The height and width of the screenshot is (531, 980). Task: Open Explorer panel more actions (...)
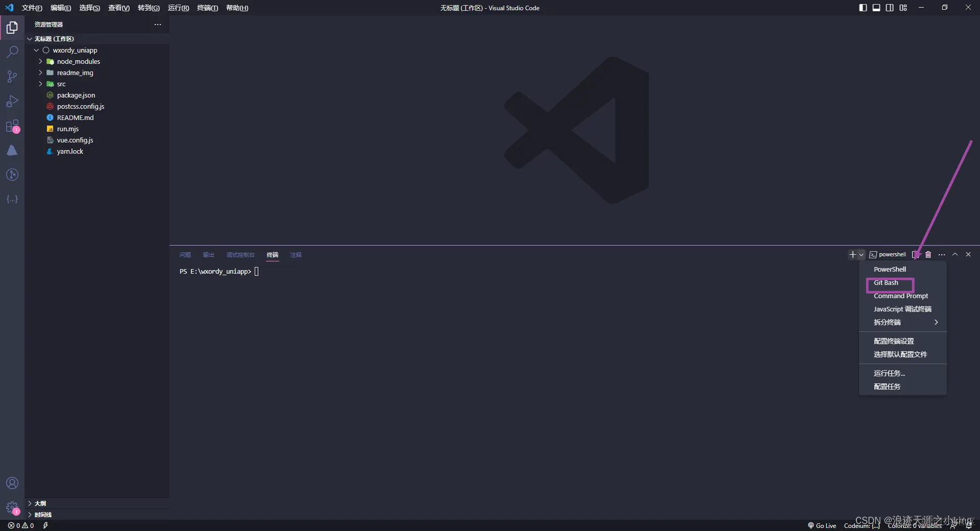(x=158, y=25)
